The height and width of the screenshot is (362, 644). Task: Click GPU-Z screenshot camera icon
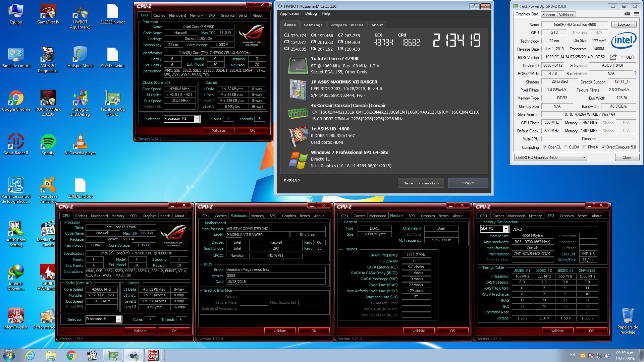pos(627,14)
